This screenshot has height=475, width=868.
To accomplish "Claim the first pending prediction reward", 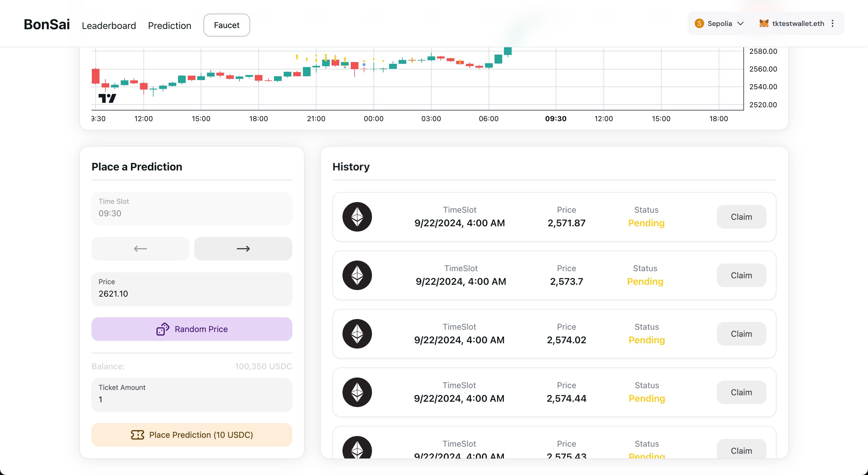I will point(741,217).
